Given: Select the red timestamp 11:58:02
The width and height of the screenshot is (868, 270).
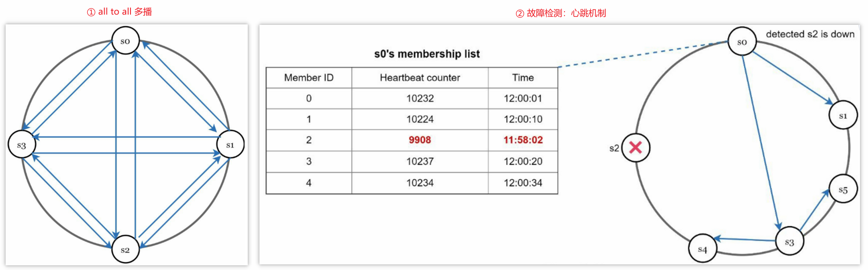Looking at the screenshot, I should pyautogui.click(x=523, y=140).
